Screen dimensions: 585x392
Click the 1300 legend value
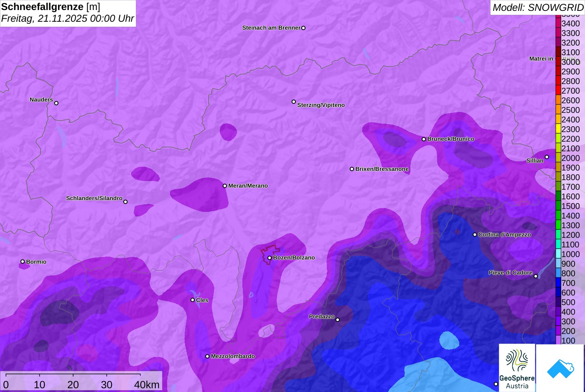pyautogui.click(x=571, y=225)
